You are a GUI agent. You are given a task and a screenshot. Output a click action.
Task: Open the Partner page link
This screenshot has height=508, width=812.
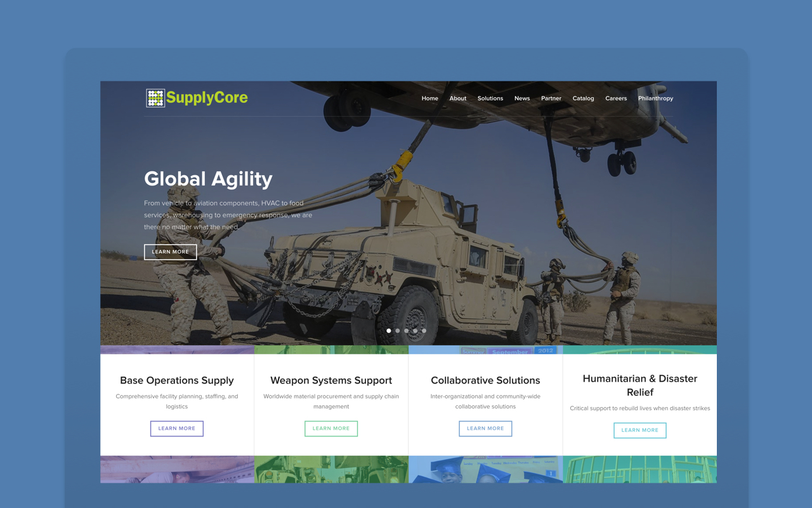[551, 98]
